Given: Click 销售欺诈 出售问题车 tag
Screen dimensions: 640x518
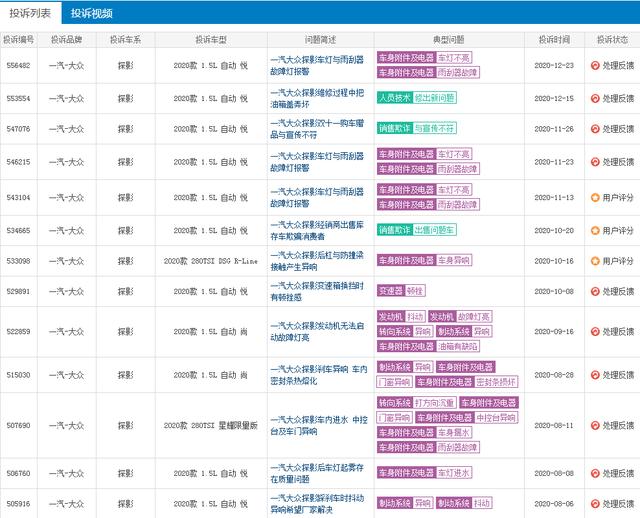Looking at the screenshot, I should [x=416, y=230].
